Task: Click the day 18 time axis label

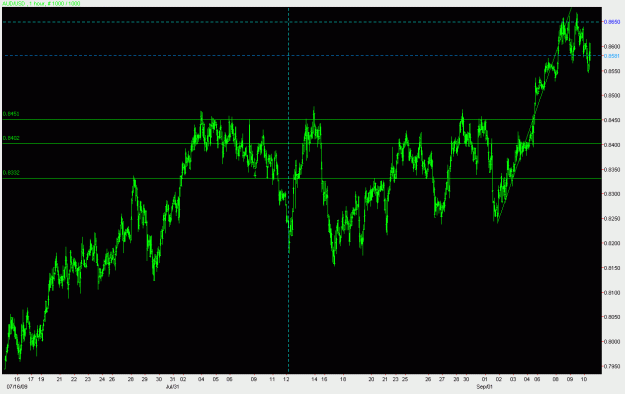Action: click(x=343, y=379)
